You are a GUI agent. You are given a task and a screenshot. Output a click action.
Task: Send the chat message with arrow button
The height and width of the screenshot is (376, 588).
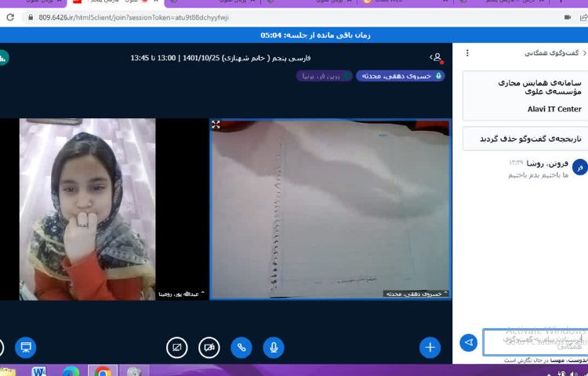coord(468,342)
